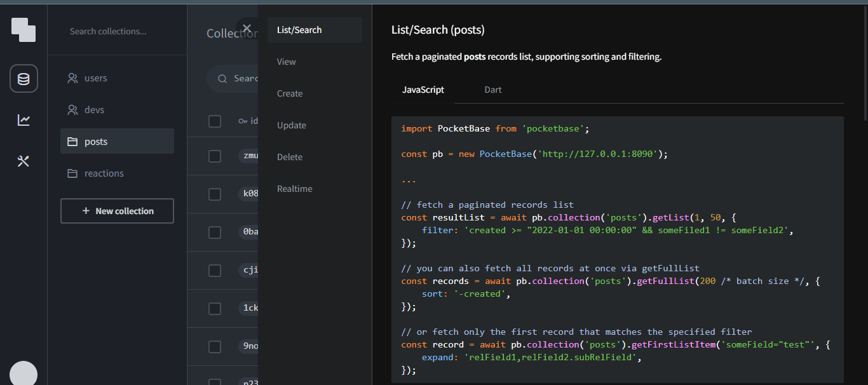
Task: Select the posts collection
Action: coord(117,141)
